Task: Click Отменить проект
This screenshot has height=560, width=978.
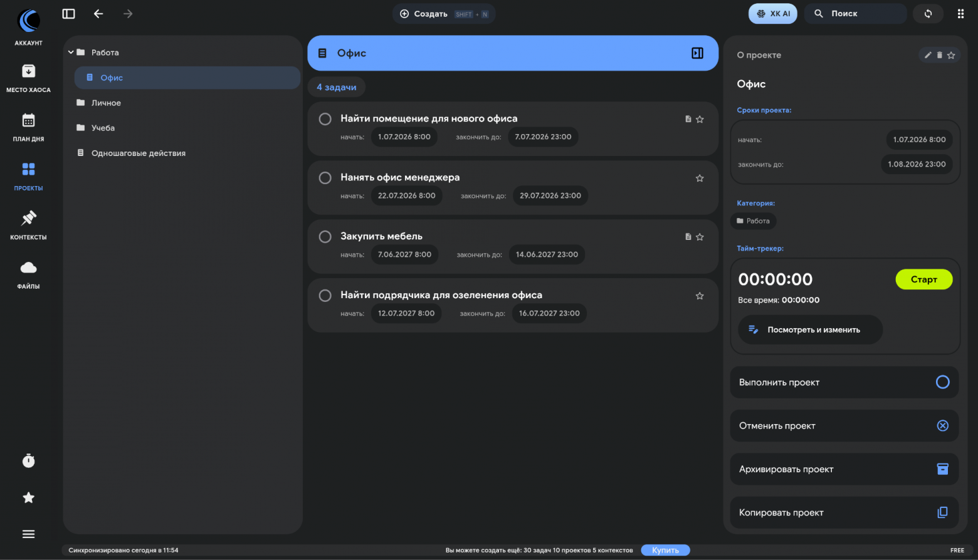Action: coord(844,426)
